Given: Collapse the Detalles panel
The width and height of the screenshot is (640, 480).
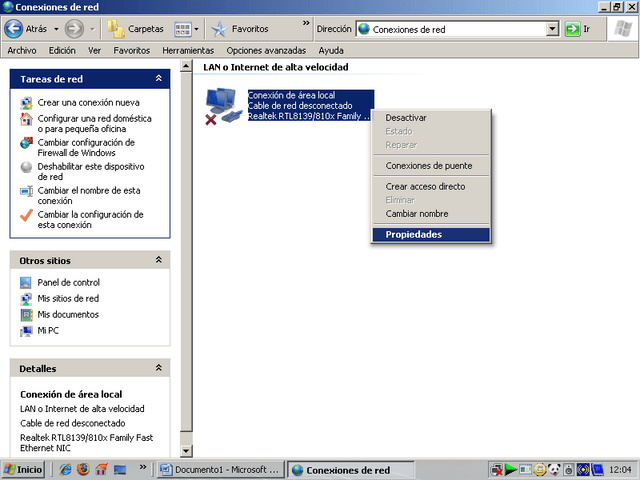Looking at the screenshot, I should tap(159, 368).
